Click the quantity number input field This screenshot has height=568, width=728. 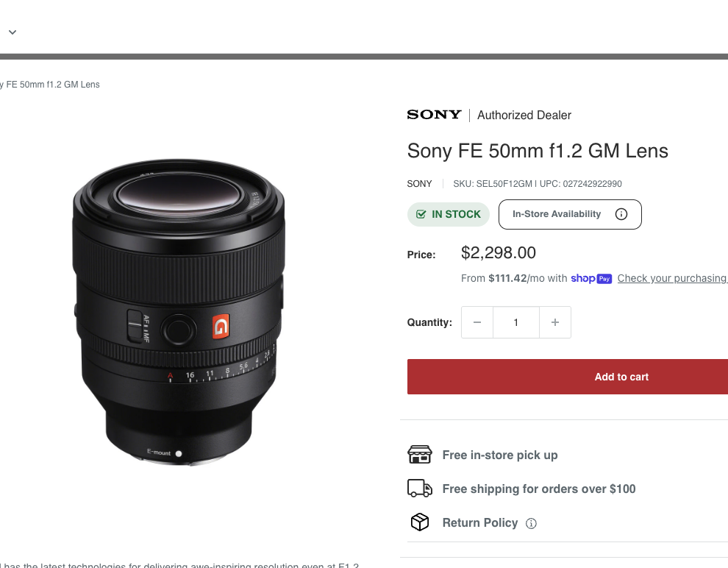[516, 322]
